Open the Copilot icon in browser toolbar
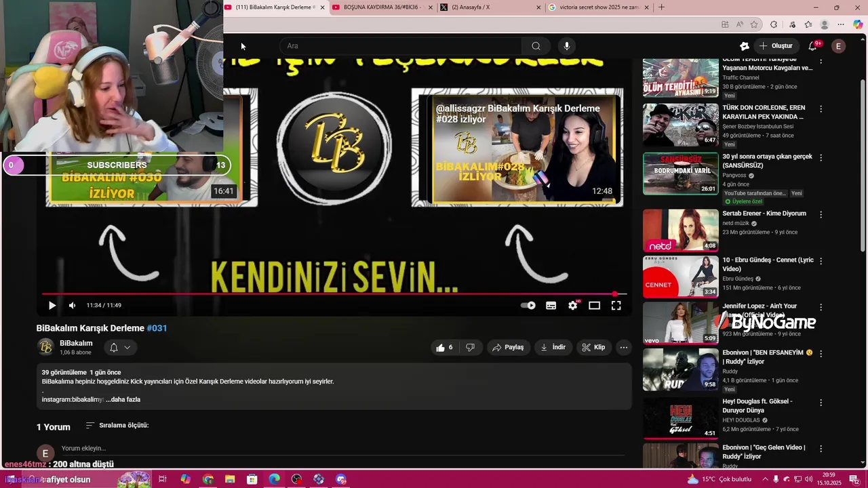This screenshot has height=488, width=868. [858, 24]
